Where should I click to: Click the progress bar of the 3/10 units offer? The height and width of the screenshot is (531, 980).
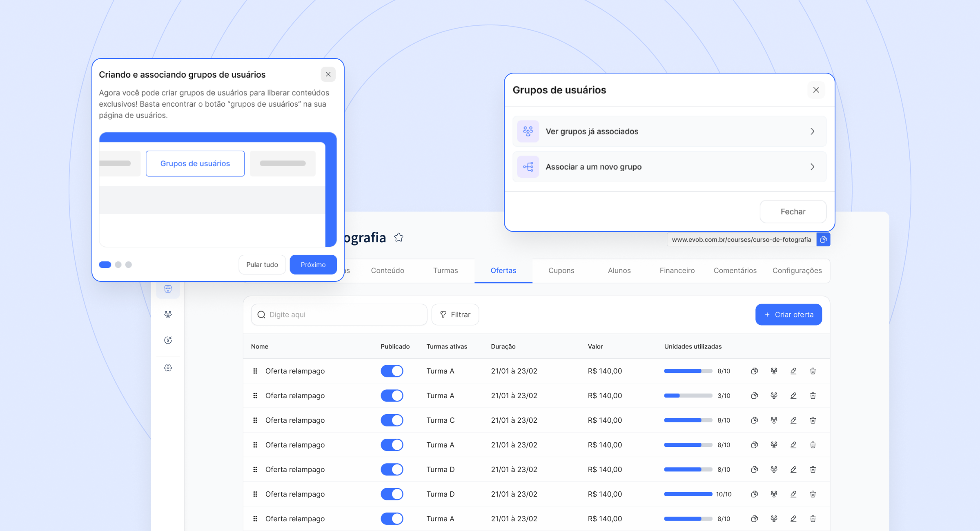(688, 395)
